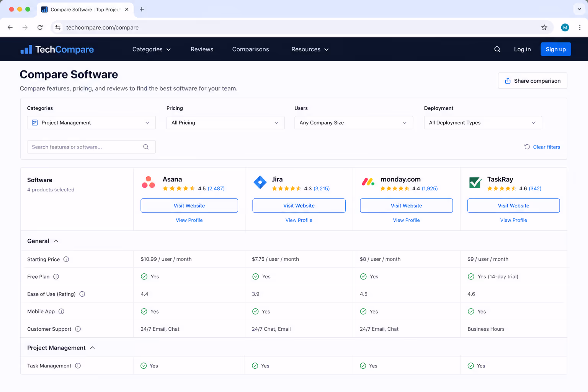
Task: View the Jira profile
Action: click(x=299, y=220)
